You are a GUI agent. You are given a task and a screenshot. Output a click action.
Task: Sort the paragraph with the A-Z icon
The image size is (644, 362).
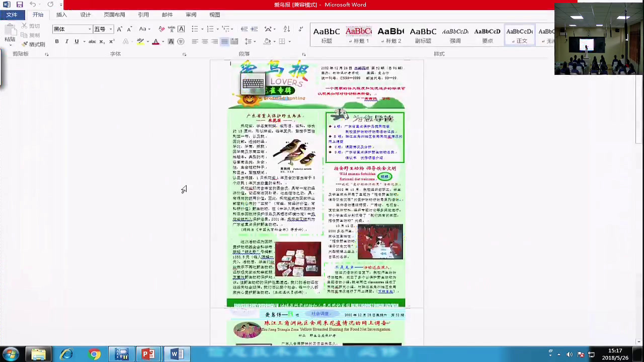click(287, 29)
